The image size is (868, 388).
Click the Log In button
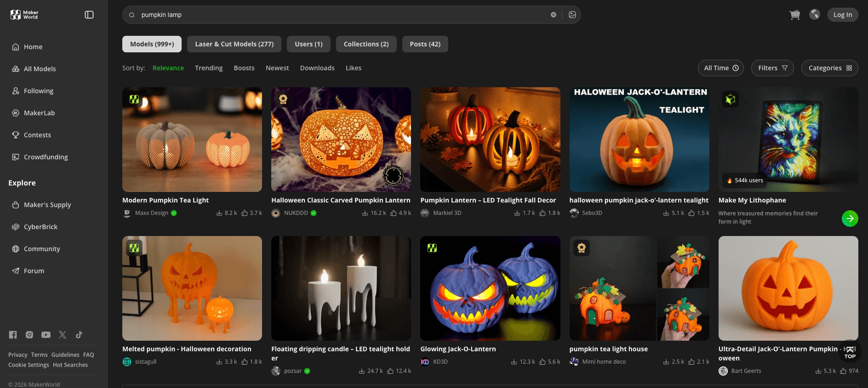(843, 15)
